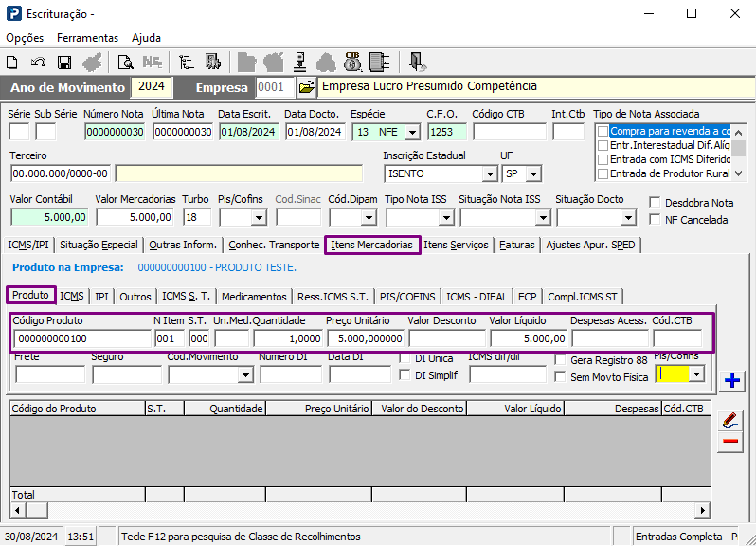Remove item with the red minus icon
This screenshot has height=546, width=756.
(730, 442)
